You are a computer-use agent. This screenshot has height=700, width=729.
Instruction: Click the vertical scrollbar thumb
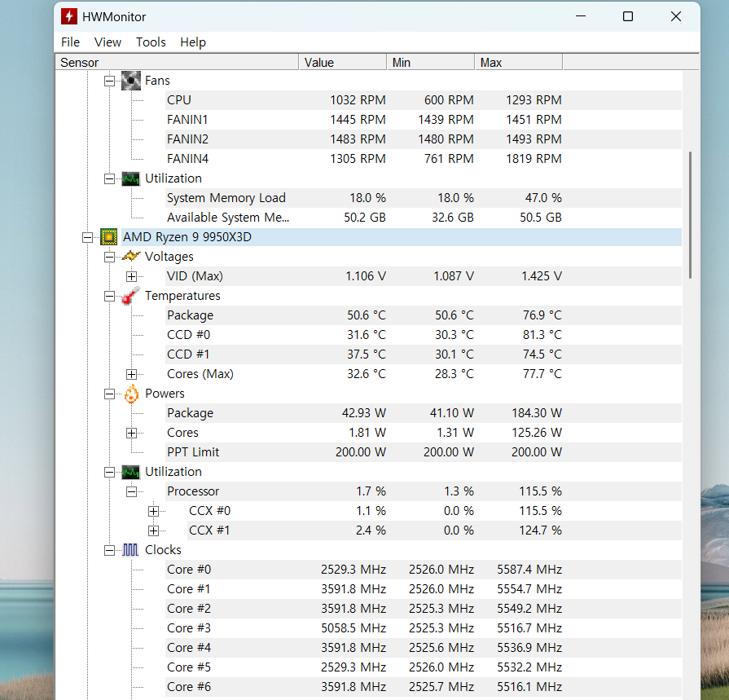click(691, 215)
